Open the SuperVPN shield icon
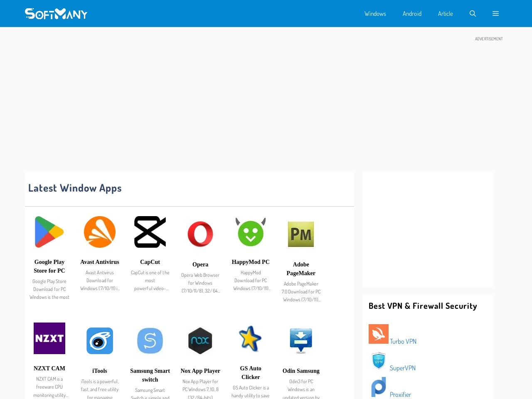 379,360
